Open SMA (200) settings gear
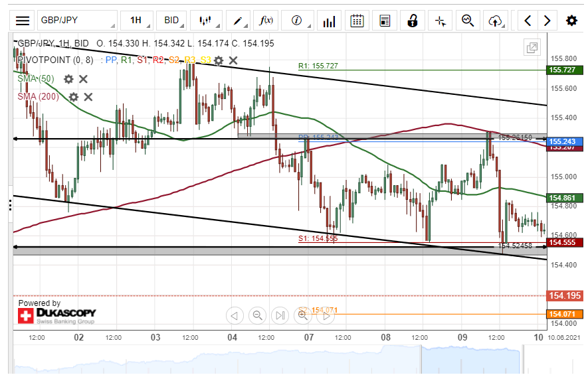Screen dimensions: 588x379 click(x=74, y=97)
